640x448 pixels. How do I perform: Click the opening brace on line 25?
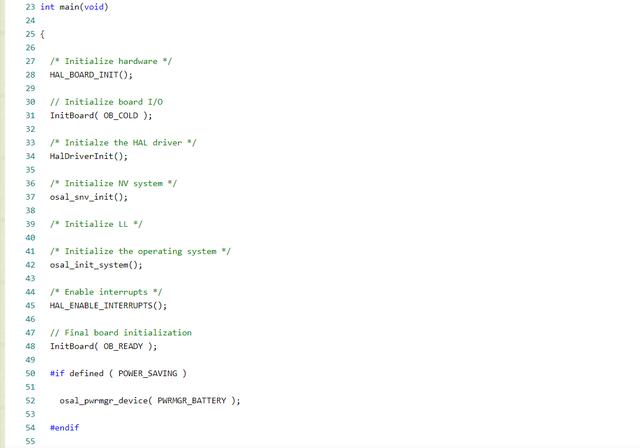coord(42,34)
